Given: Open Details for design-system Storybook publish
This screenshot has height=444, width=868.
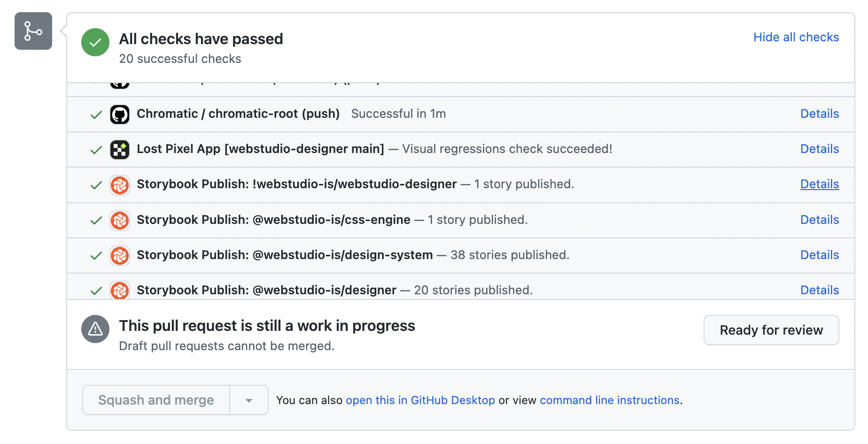Looking at the screenshot, I should [819, 255].
